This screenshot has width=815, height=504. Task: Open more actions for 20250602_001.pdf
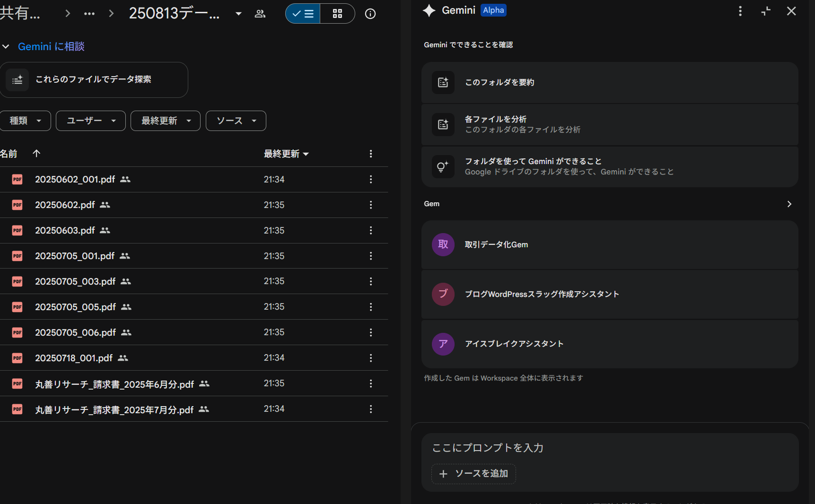371,179
